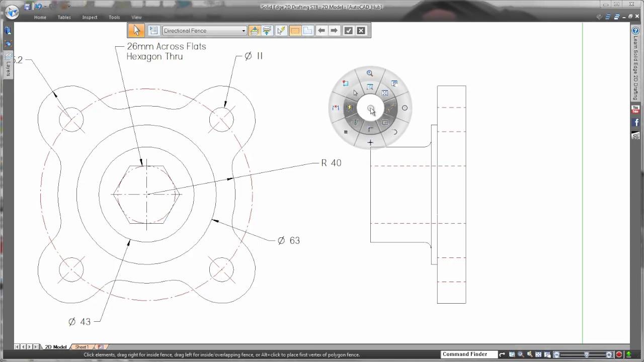Click zoom out minus button on slider
The width and height of the screenshot is (644, 362).
(557, 354)
